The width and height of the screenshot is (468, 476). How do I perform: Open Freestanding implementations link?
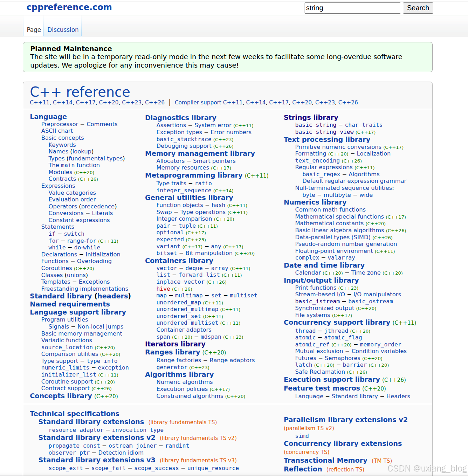click(85, 289)
